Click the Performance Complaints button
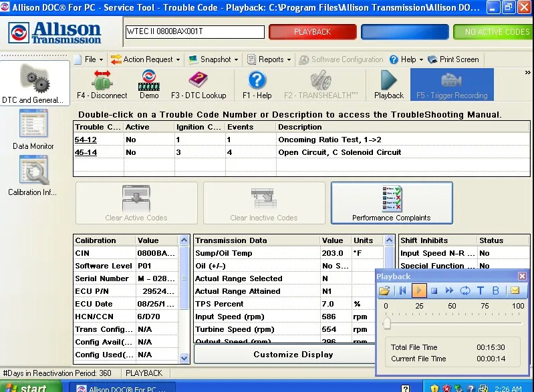This screenshot has height=392, width=534. (392, 203)
